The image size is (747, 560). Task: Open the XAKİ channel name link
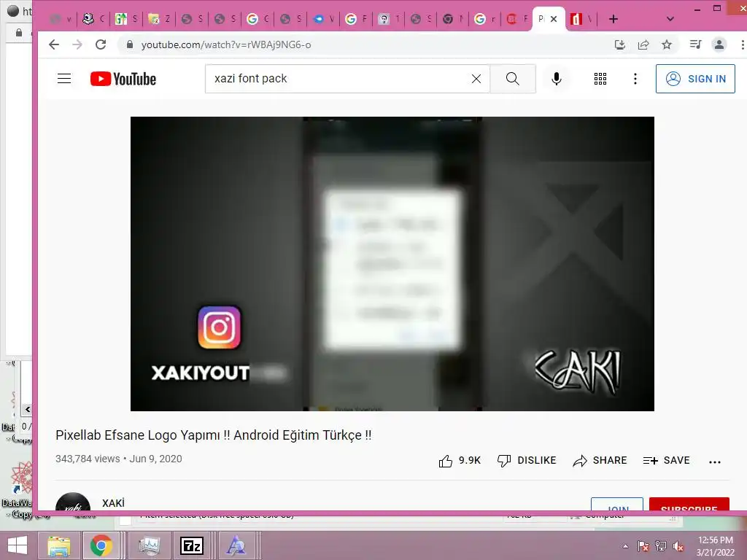tap(113, 503)
